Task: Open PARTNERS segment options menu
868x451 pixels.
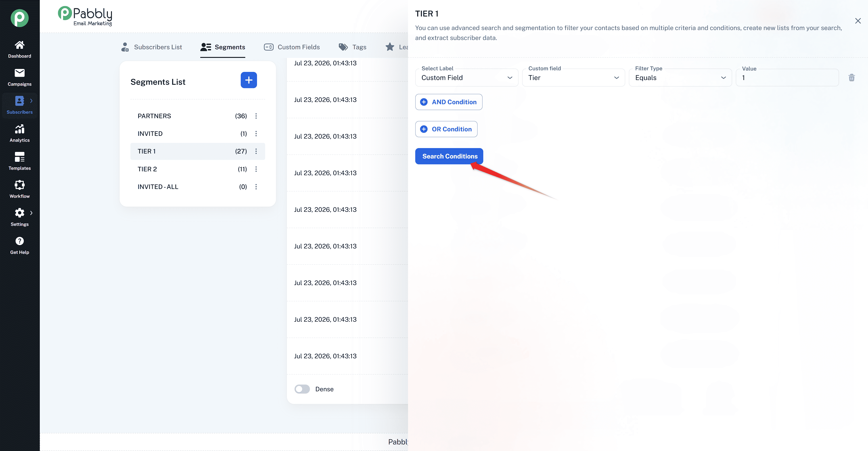Action: pos(256,116)
